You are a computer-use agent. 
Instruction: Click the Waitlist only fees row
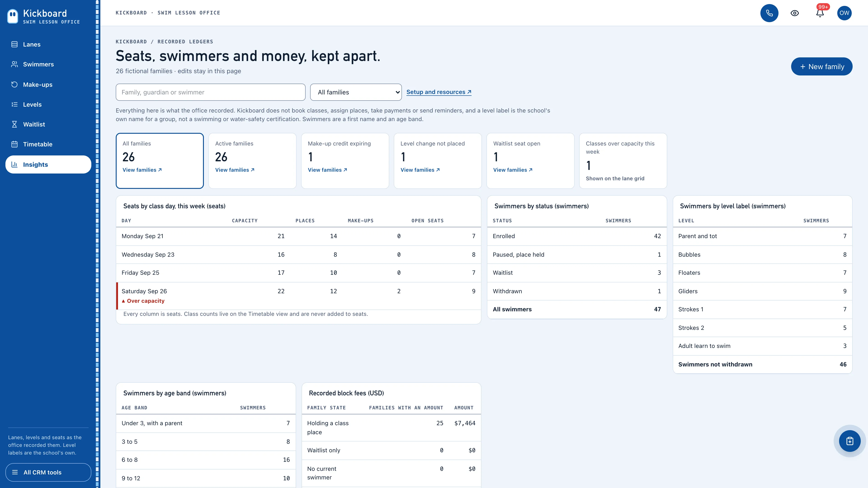pos(391,450)
